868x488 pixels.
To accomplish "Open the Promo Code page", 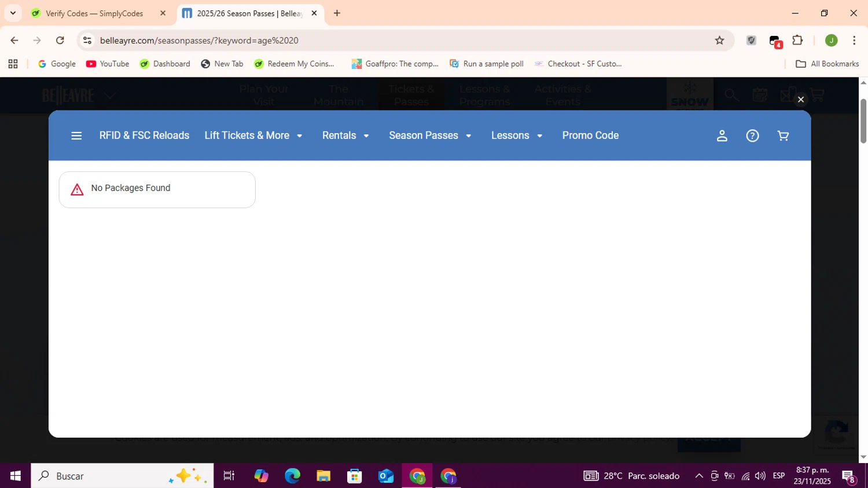I will click(x=590, y=135).
